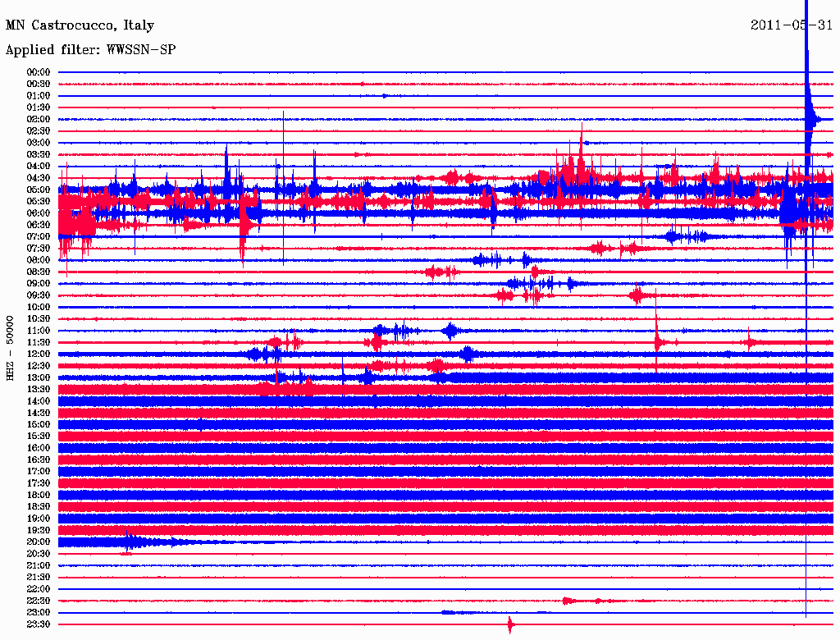Click the 08:30 time label

point(39,272)
